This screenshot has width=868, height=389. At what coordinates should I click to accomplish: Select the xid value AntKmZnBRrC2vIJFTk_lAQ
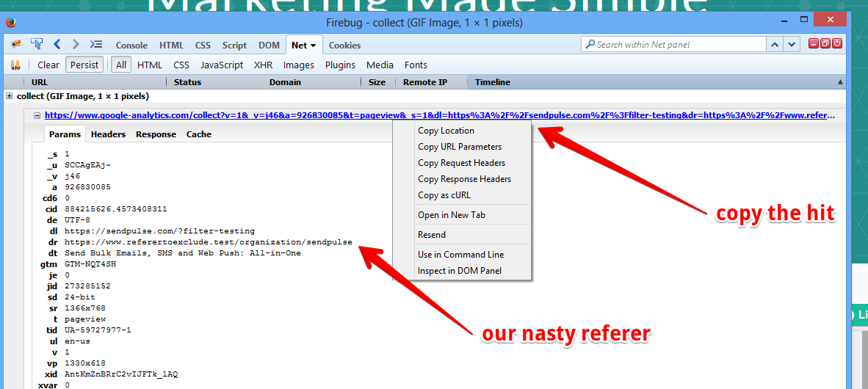(x=120, y=374)
